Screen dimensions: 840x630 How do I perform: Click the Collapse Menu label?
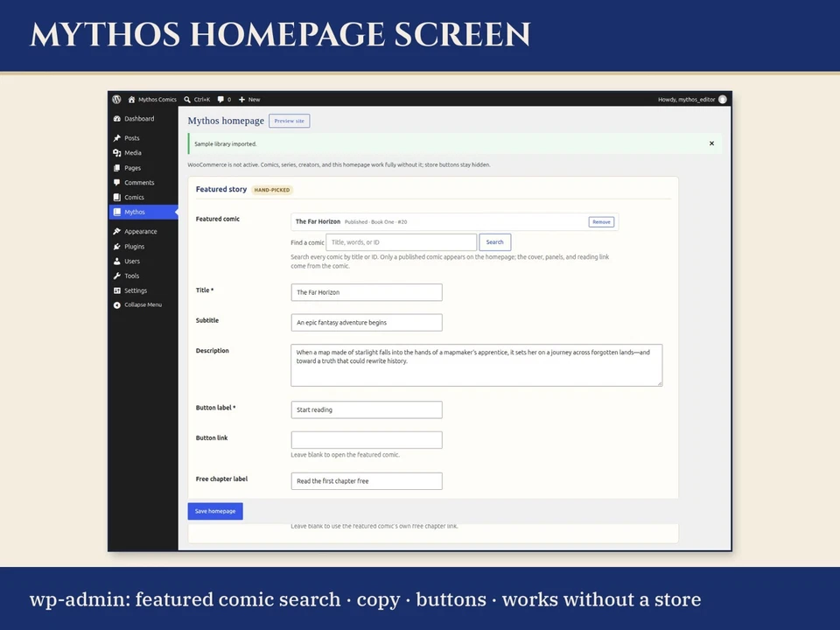[x=143, y=304]
